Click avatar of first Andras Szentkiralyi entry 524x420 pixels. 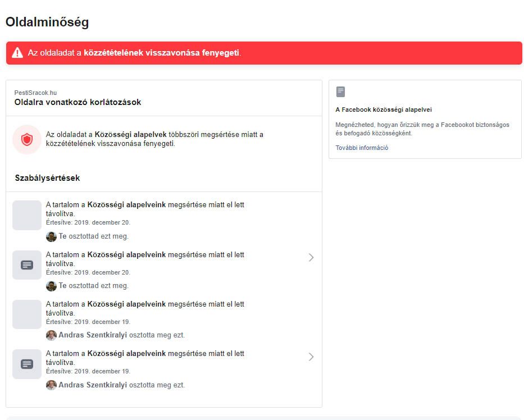point(51,335)
